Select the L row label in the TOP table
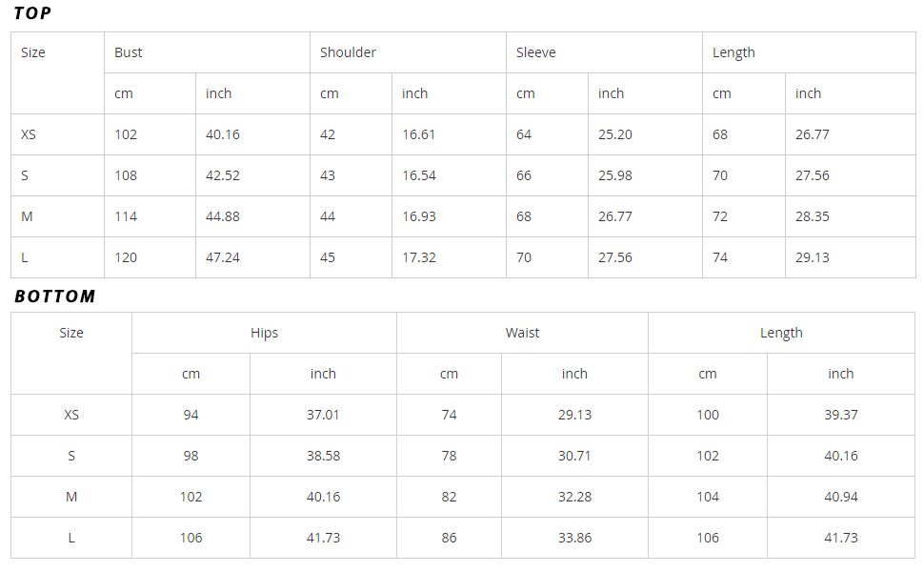Screen dimensions: 924x572 point(25,257)
